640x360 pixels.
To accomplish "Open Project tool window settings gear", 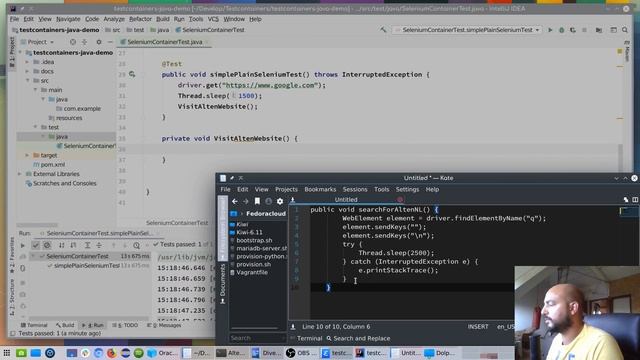I will pos(98,42).
